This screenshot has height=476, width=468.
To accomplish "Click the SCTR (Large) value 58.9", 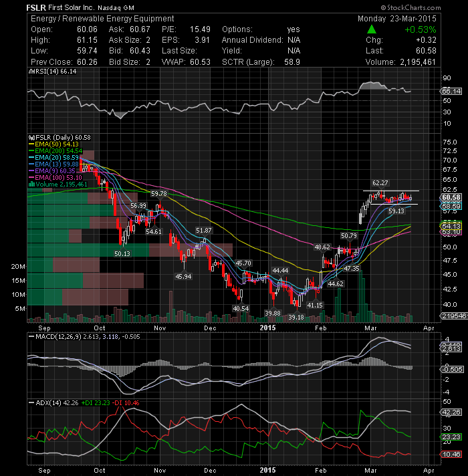I will click(x=292, y=62).
